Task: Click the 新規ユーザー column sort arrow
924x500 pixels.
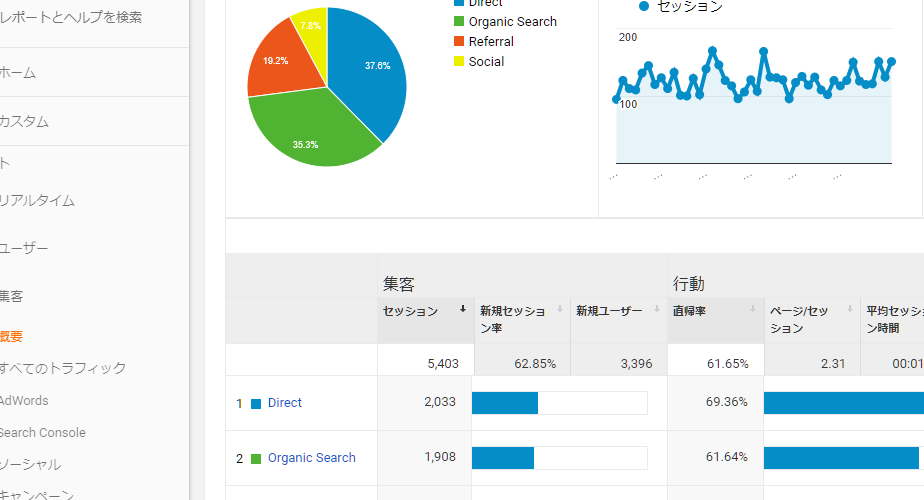Action: tap(655, 310)
